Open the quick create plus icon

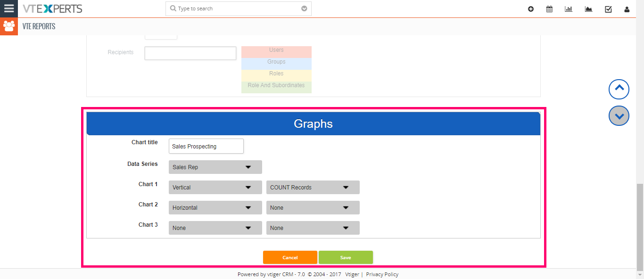click(x=531, y=9)
